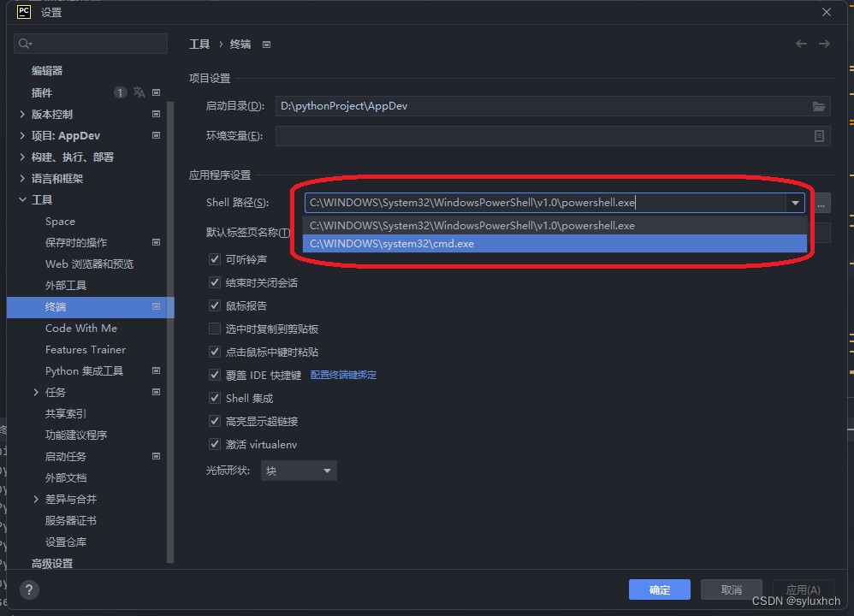Open 服务器证书 settings page
The height and width of the screenshot is (616, 854).
(x=71, y=520)
